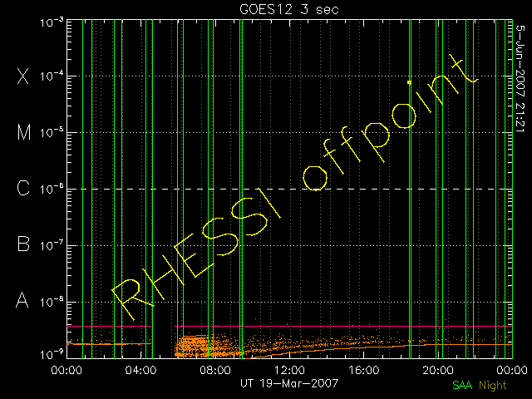Click the x-axis time label '08:00'
The width and height of the screenshot is (532, 399).
coord(215,370)
